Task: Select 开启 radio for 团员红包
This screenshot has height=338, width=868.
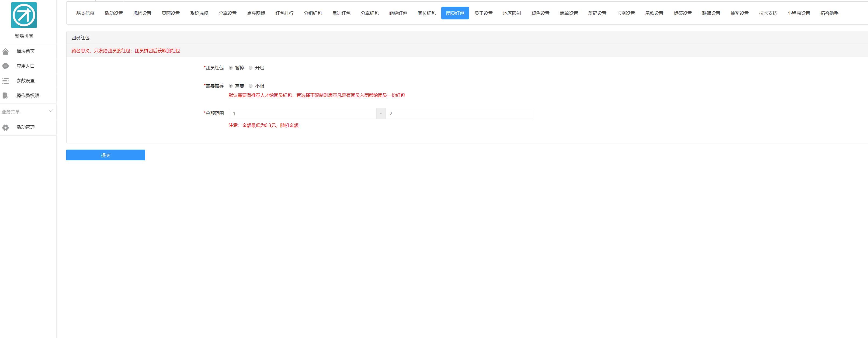Action: click(x=250, y=68)
